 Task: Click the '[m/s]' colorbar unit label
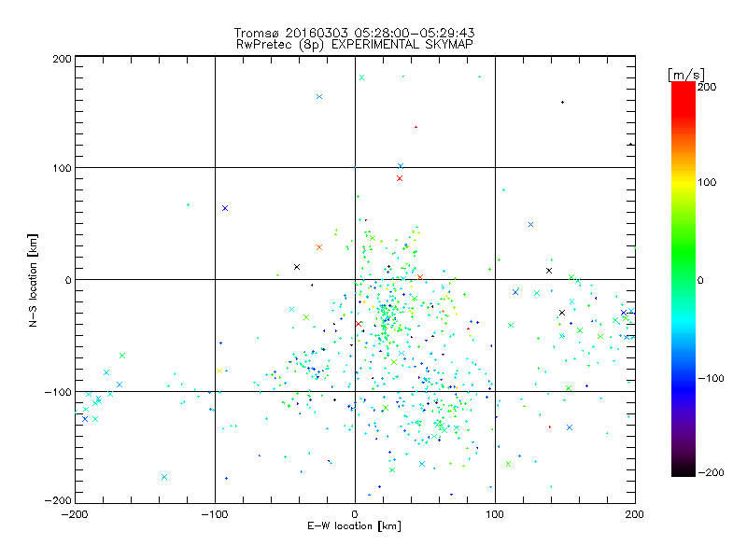(686, 75)
